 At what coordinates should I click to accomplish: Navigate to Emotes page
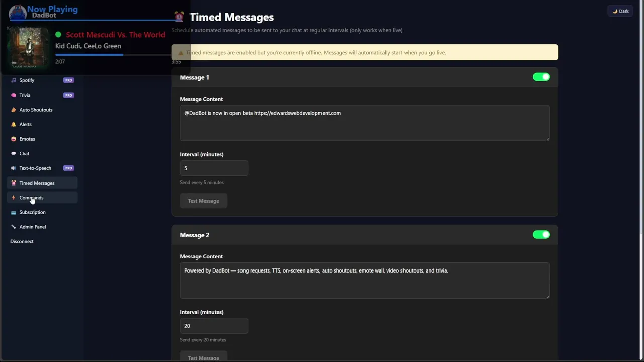point(42,139)
